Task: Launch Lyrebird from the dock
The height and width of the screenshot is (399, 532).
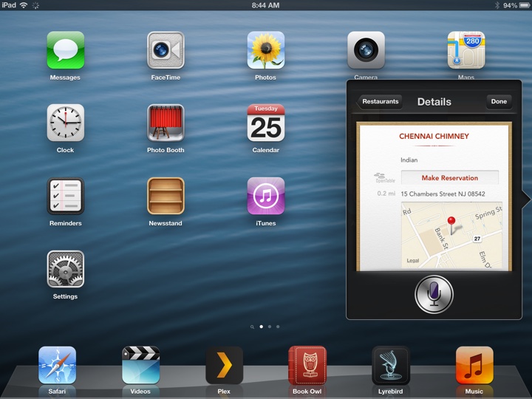Action: (391, 365)
